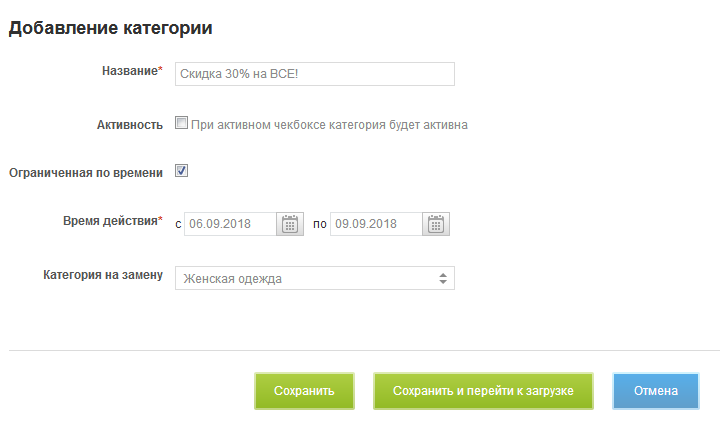Open the start date calendar picker
This screenshot has height=428, width=720.
290,224
